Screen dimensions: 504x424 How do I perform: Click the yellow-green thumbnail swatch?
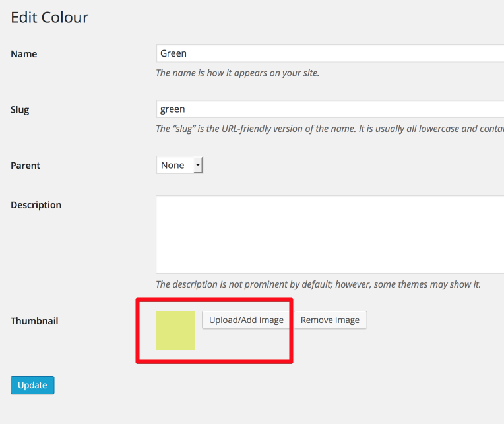click(x=175, y=330)
